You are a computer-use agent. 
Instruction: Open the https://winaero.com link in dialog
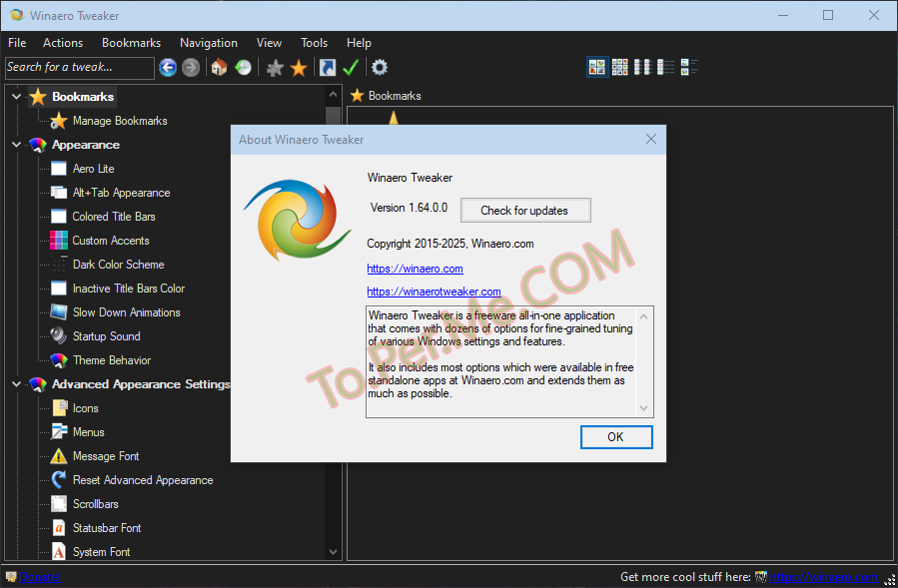415,269
